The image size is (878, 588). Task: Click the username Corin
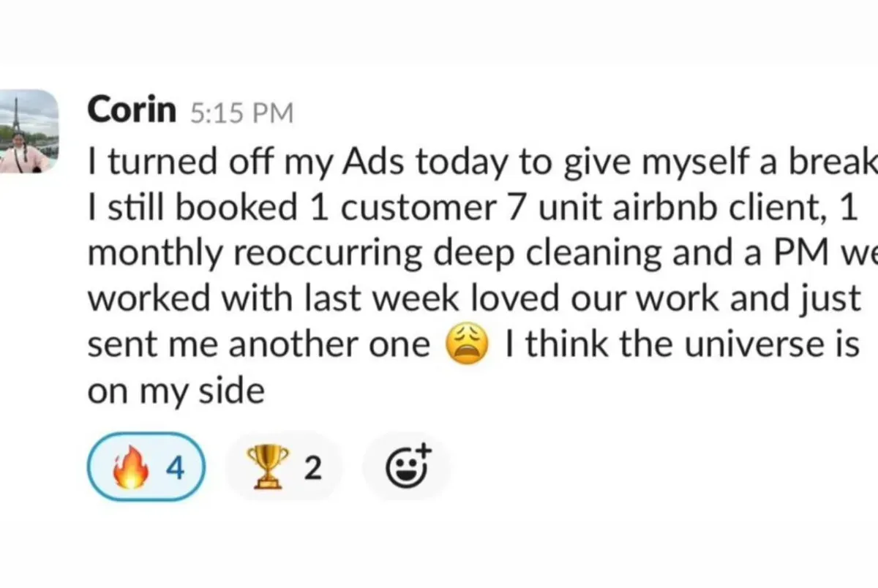131,111
